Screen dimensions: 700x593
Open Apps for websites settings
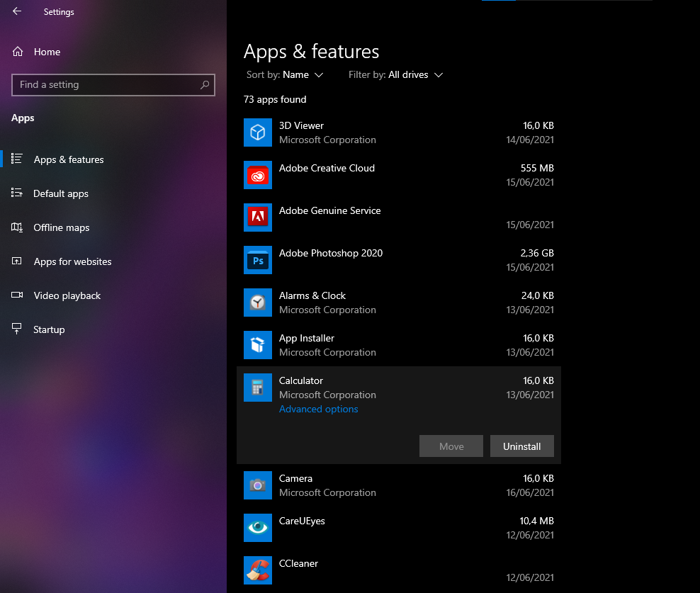[x=73, y=261]
